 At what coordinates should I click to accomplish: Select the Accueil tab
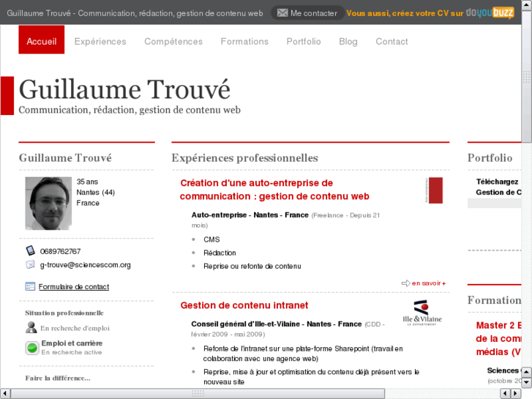click(x=42, y=40)
